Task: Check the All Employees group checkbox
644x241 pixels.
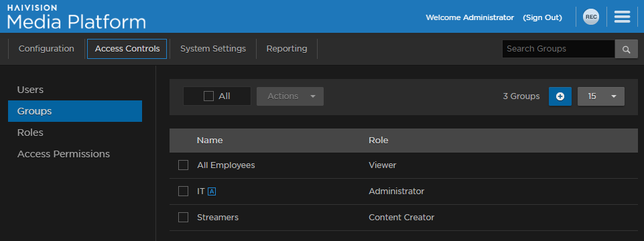Action: [183, 165]
